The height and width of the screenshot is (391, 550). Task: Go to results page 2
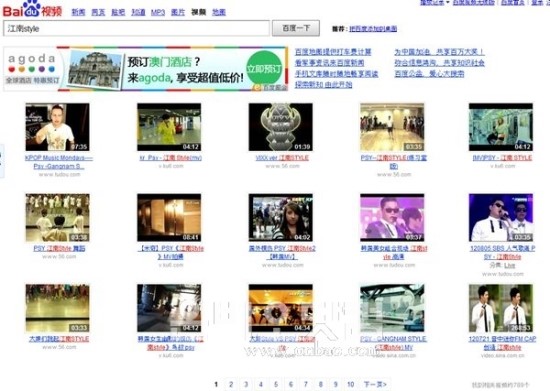[x=231, y=384]
